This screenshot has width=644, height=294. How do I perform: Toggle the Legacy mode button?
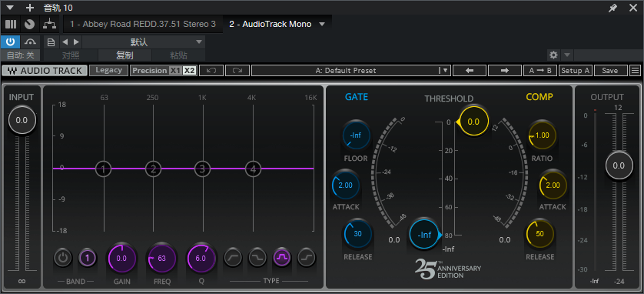click(109, 70)
